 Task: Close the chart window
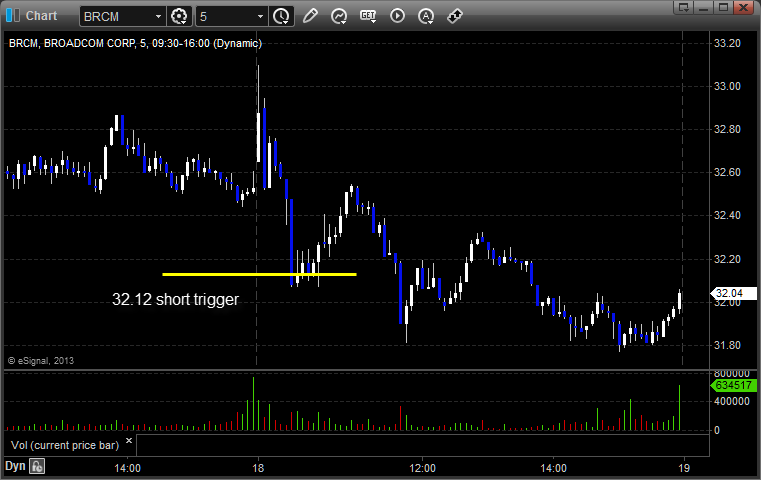click(x=744, y=7)
